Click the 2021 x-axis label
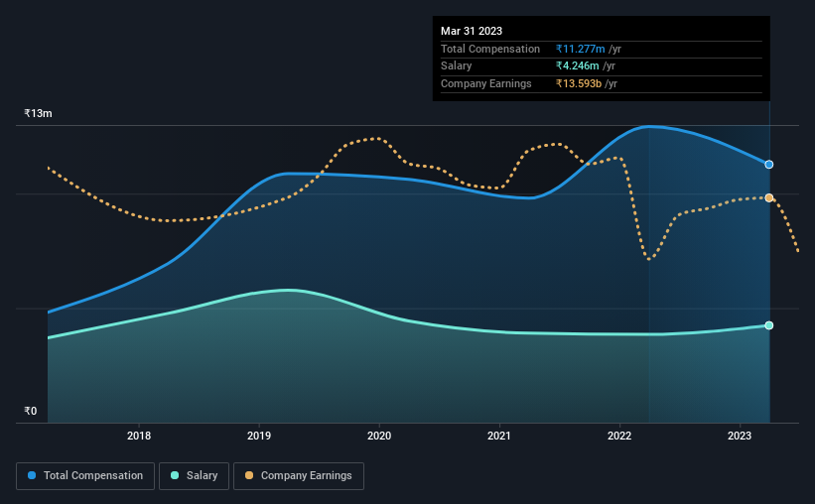Screen dimensions: 815x504 point(499,436)
